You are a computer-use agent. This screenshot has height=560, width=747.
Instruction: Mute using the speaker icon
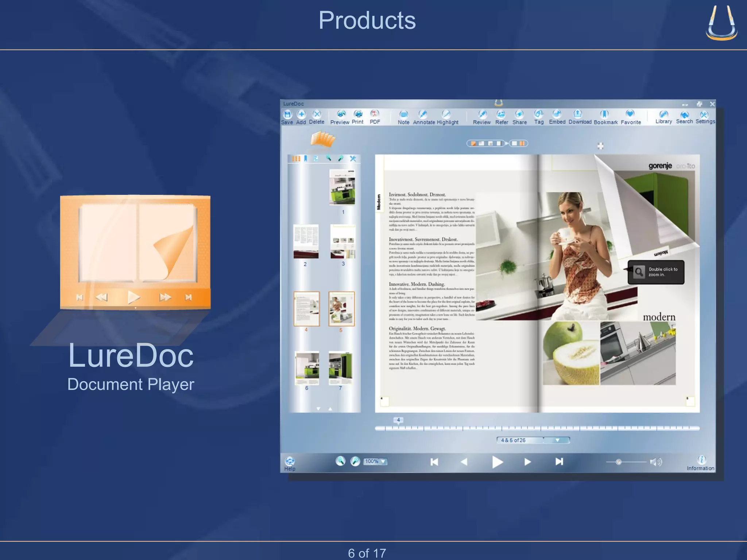(x=656, y=462)
